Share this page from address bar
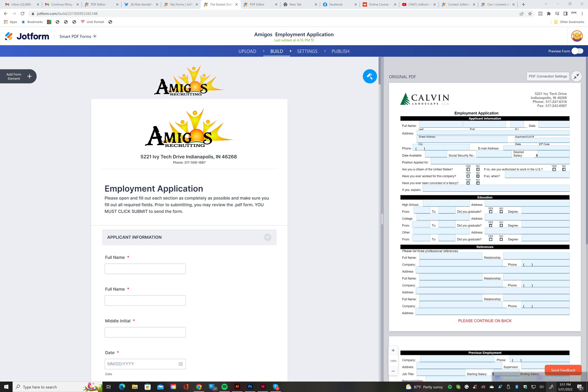Image resolution: width=588 pixels, height=392 pixels. click(521, 13)
